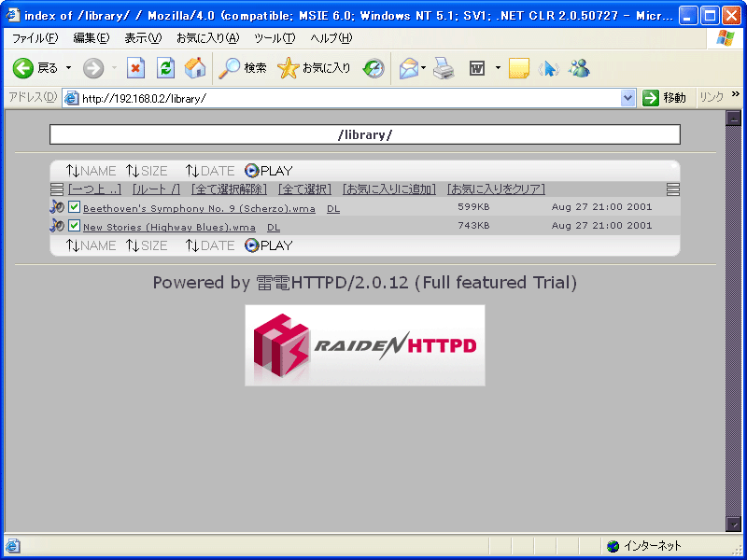
Task: Go to root with [ルート /] link
Action: click(156, 189)
